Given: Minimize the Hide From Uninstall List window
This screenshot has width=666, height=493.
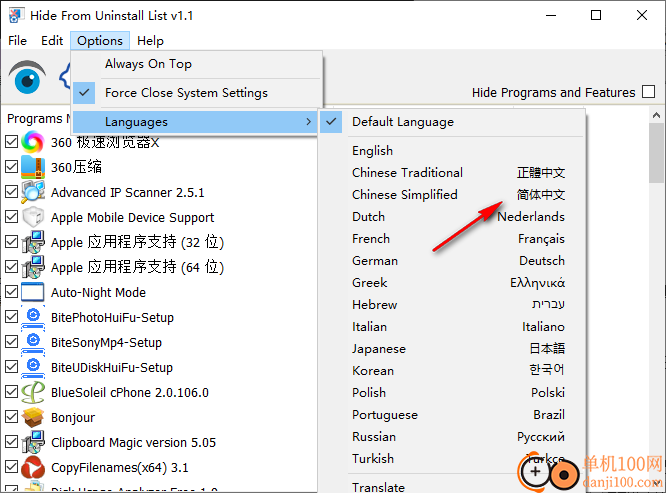Looking at the screenshot, I should (x=551, y=16).
